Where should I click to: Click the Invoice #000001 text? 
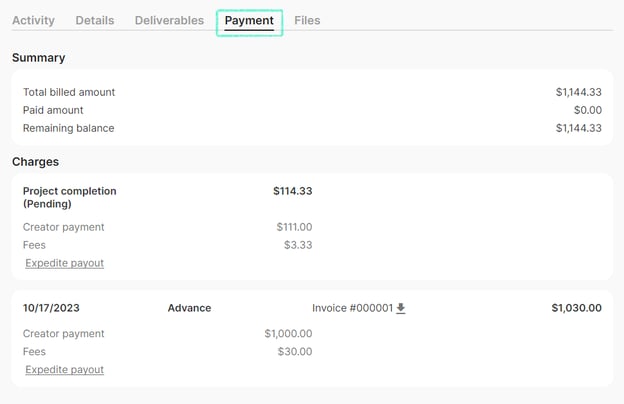coord(352,308)
